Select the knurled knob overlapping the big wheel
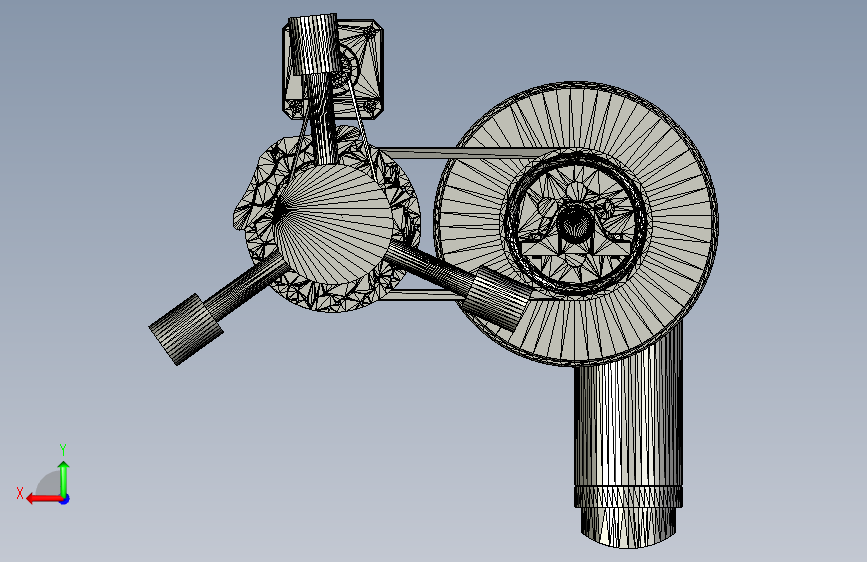This screenshot has width=867, height=562. [496, 299]
